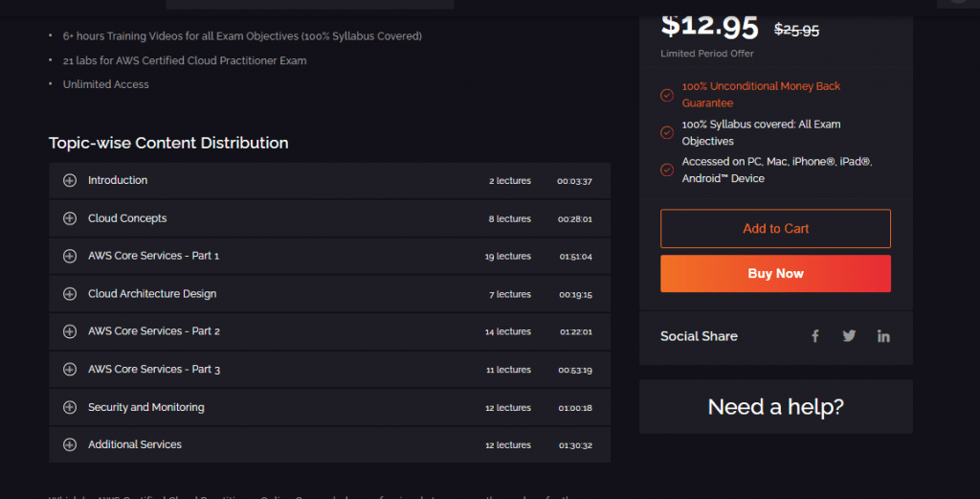Select AWS Core Services - Part 2 title
980x499 pixels.
[154, 331]
